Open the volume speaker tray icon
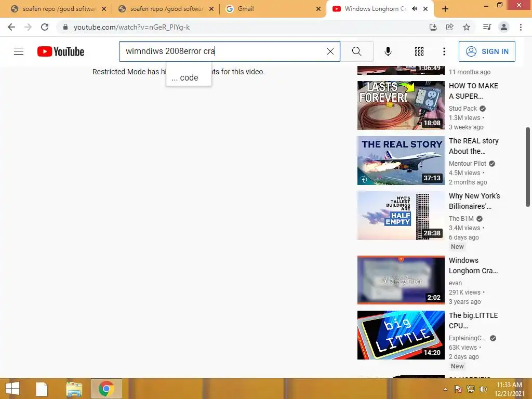The height and width of the screenshot is (399, 532). tap(483, 389)
